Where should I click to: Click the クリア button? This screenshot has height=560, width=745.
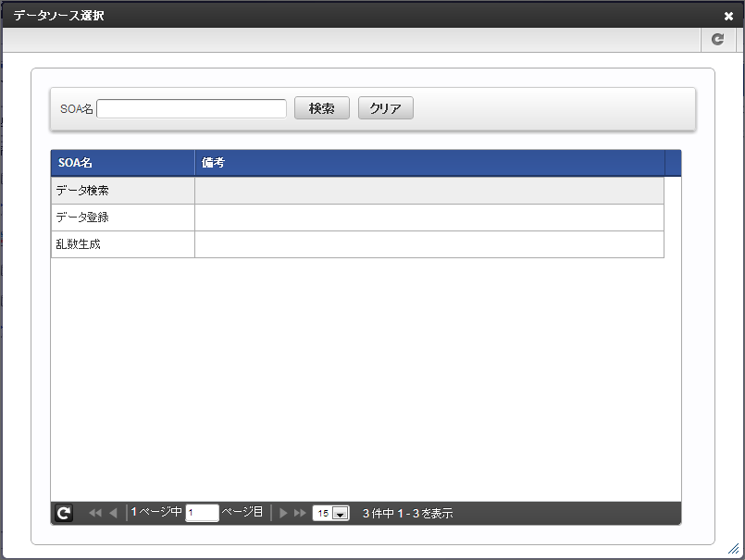click(x=385, y=108)
